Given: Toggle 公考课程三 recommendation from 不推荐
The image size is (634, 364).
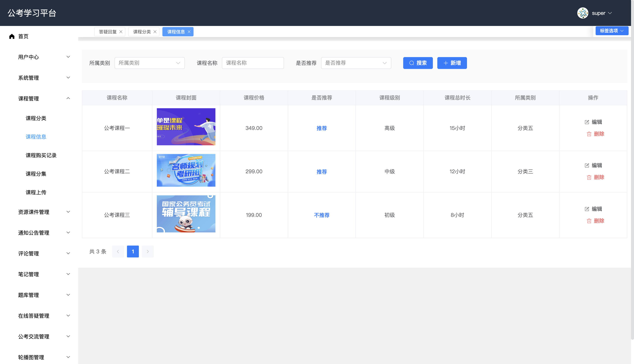Looking at the screenshot, I should [x=322, y=215].
